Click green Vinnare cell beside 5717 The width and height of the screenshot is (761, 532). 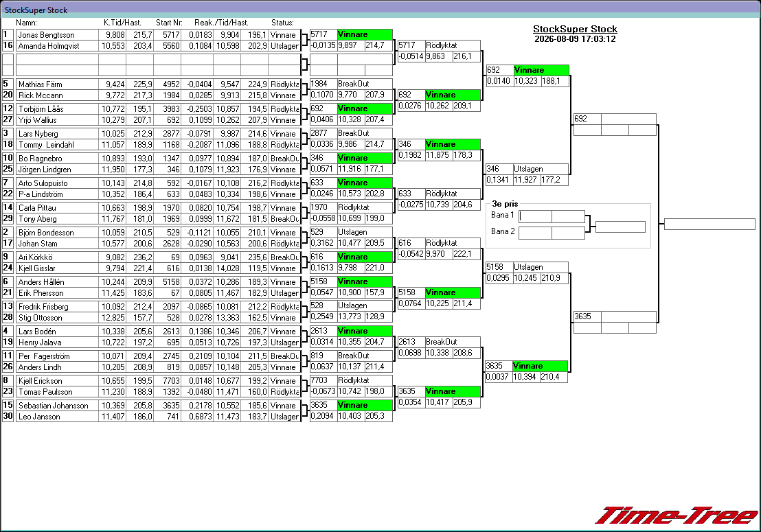click(365, 34)
